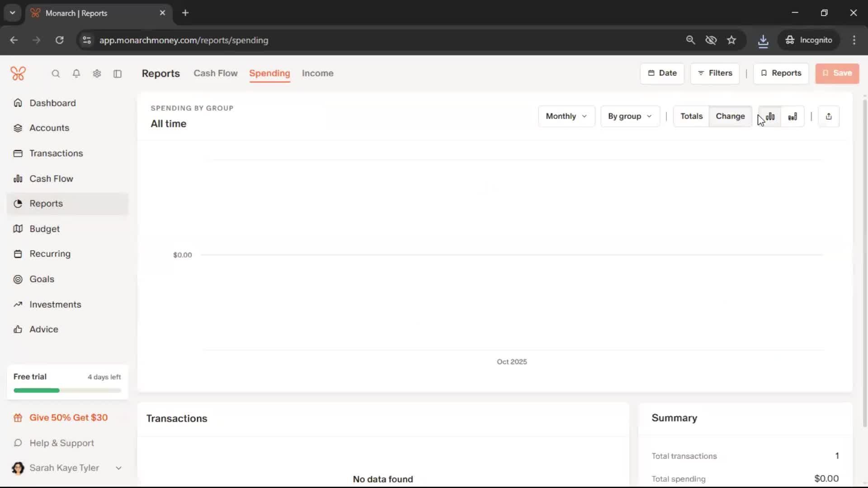Open the Filters button

pos(715,73)
